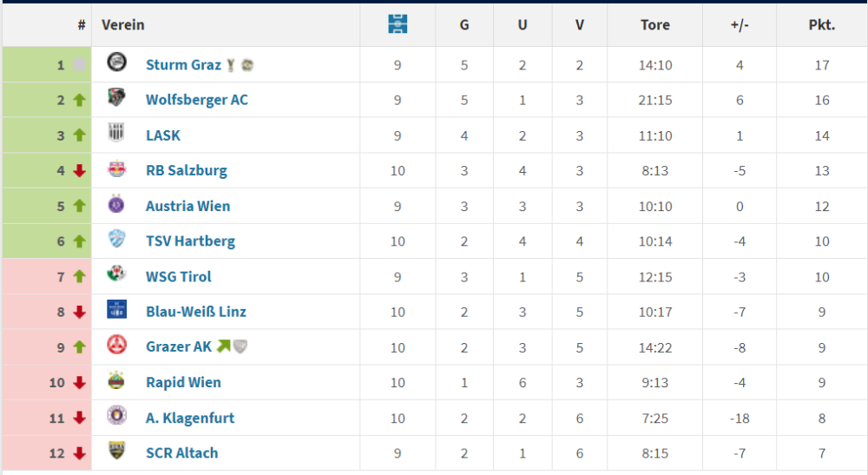
Task: Click the Sturm Graz club crest
Action: pyautogui.click(x=117, y=63)
